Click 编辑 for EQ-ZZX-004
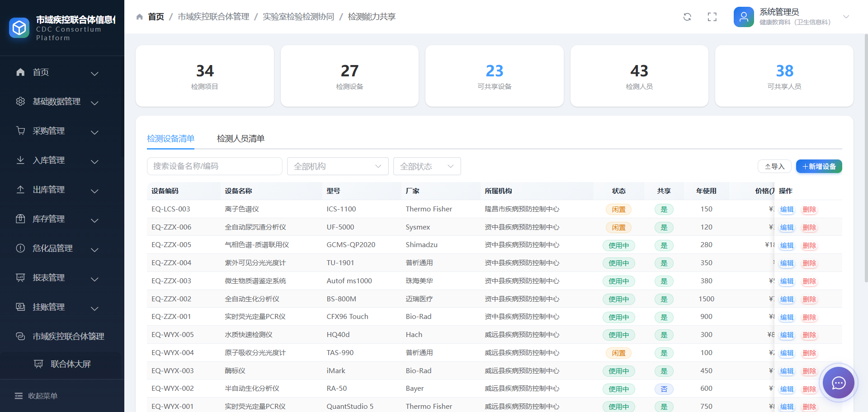 pos(787,263)
